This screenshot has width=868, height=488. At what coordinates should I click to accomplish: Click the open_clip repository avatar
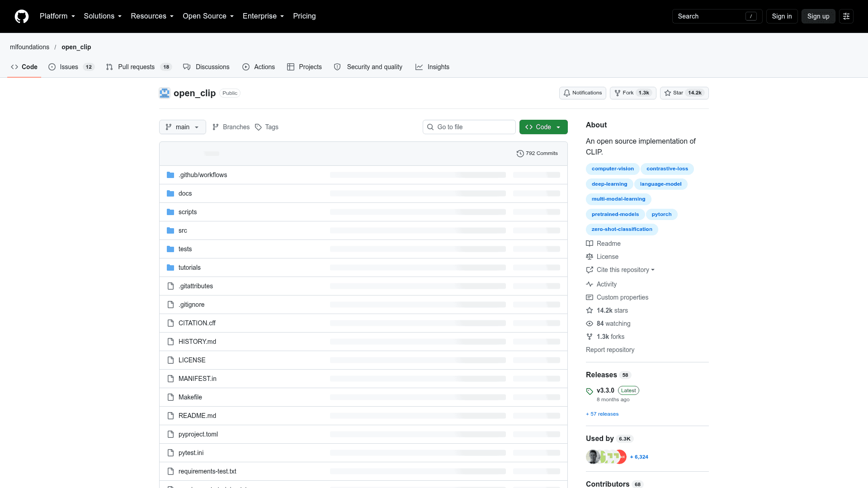(x=165, y=93)
